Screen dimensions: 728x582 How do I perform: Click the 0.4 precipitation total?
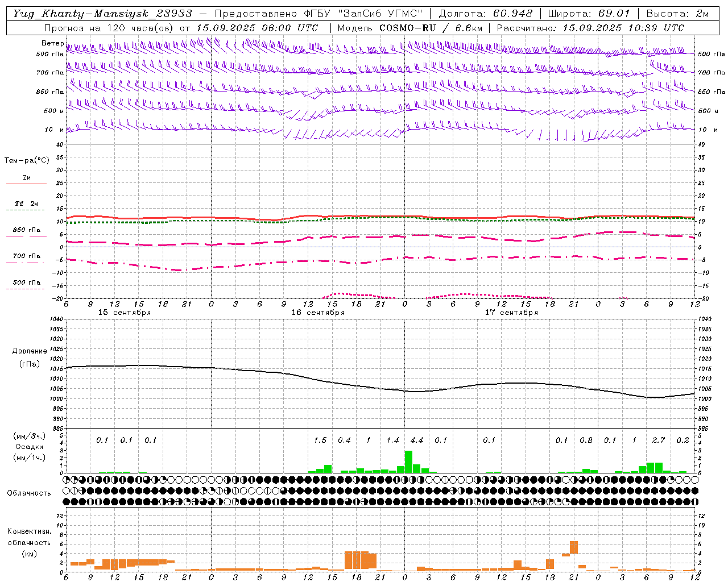click(x=344, y=440)
